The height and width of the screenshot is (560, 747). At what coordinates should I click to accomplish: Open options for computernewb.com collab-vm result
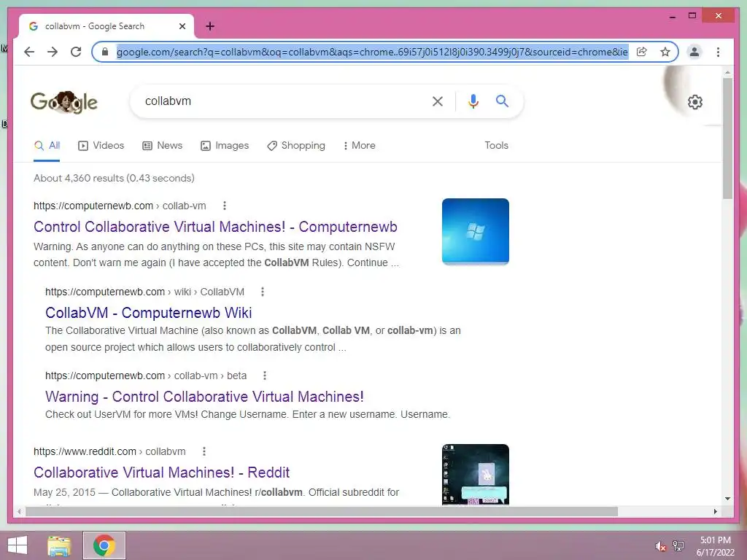(225, 206)
